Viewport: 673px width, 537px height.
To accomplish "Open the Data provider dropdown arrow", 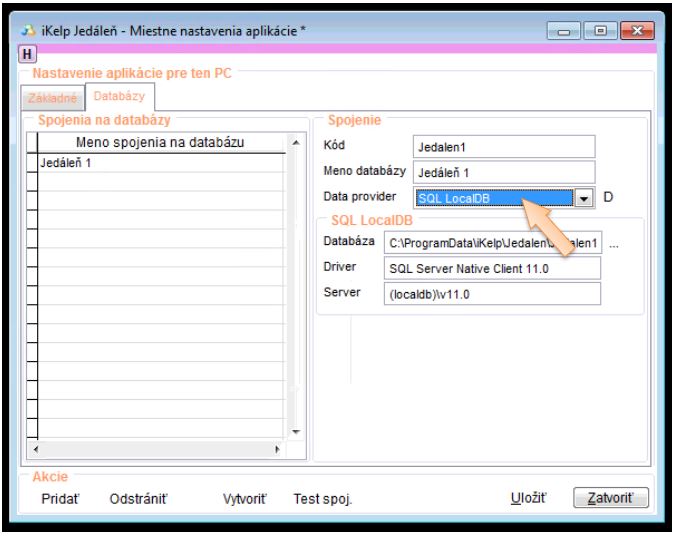I will (x=586, y=198).
